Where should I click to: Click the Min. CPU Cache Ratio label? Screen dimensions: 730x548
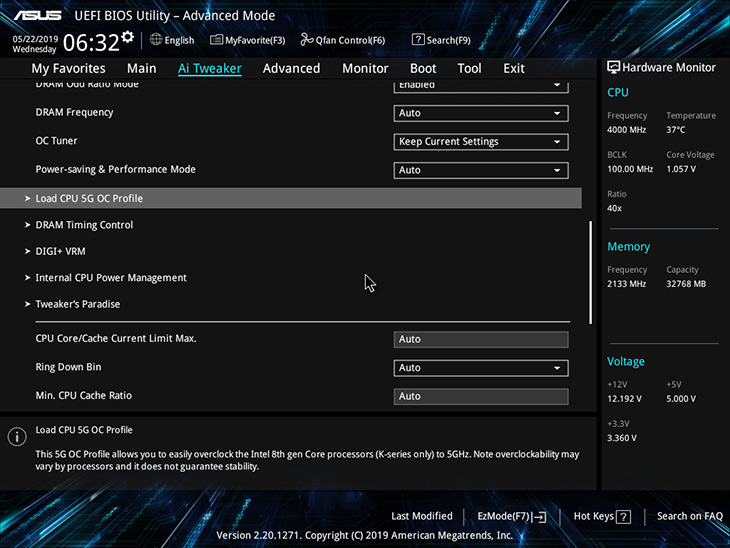pos(84,395)
